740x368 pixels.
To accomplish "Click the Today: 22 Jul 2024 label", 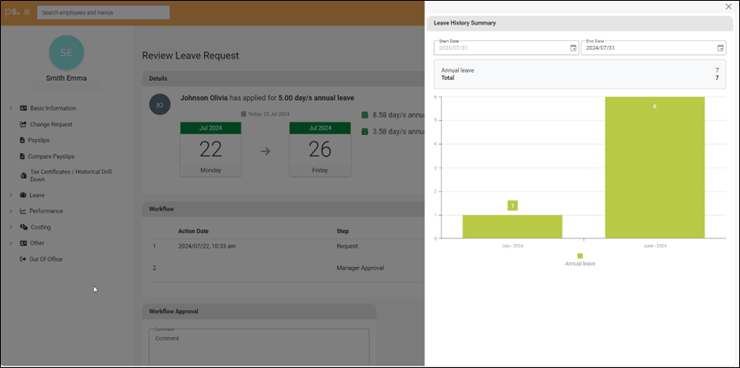I will click(265, 114).
